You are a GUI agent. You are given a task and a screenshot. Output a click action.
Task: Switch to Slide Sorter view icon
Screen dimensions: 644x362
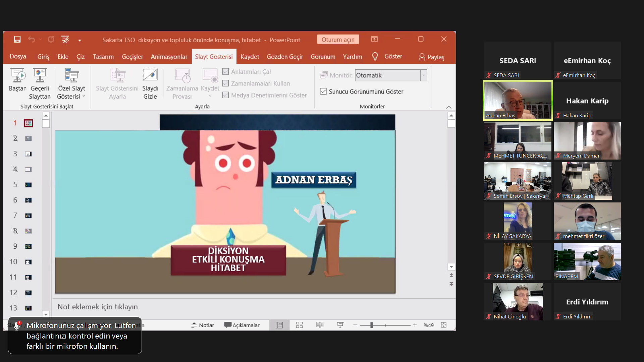(299, 325)
